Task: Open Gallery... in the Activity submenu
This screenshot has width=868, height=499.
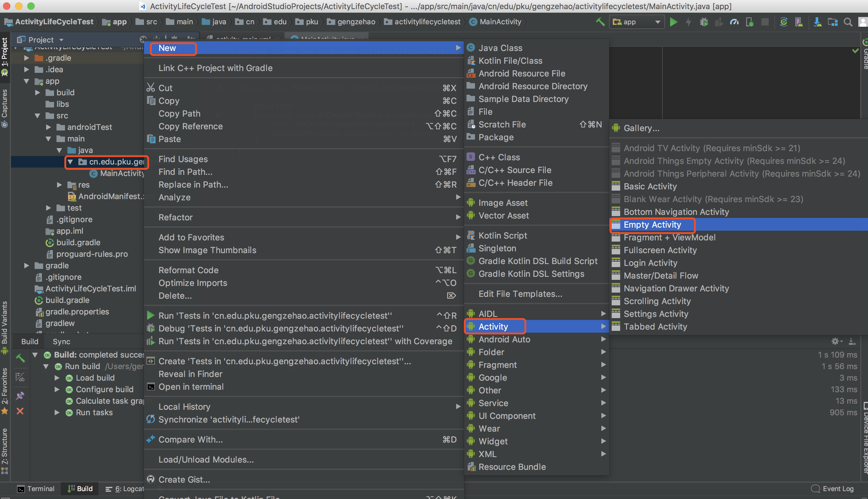Action: [738, 128]
